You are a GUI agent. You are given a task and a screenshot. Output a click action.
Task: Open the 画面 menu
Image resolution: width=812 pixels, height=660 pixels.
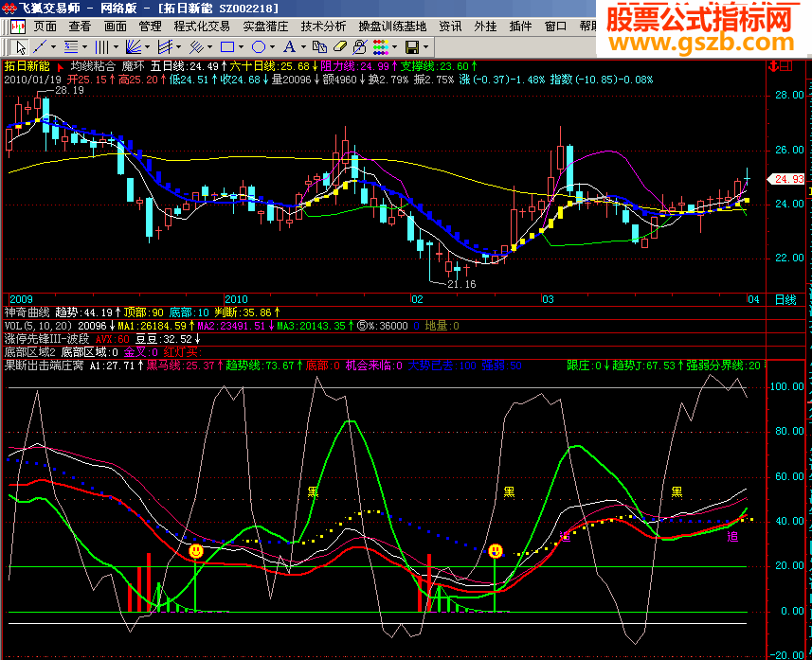coord(115,27)
